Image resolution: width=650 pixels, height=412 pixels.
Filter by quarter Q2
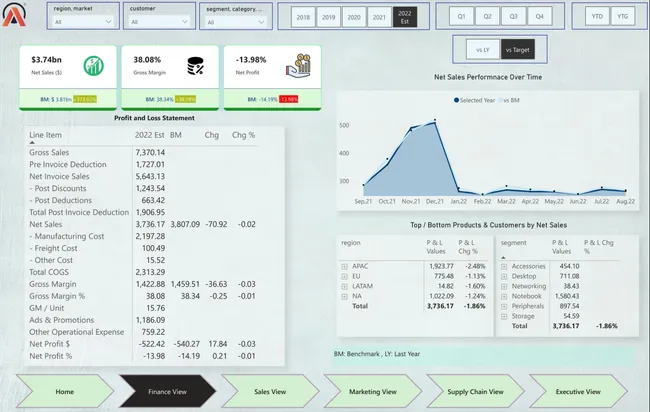[488, 16]
